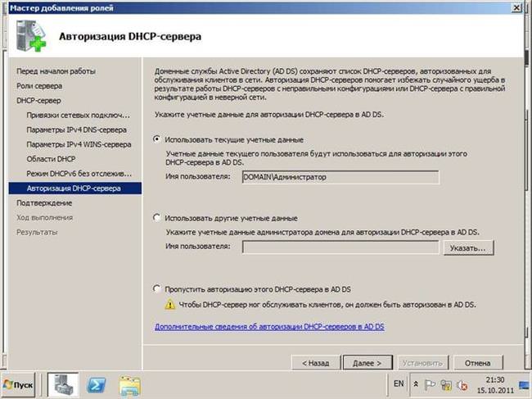Open Привязки сетевых подключений step
The image size is (532, 399).
[x=79, y=116]
